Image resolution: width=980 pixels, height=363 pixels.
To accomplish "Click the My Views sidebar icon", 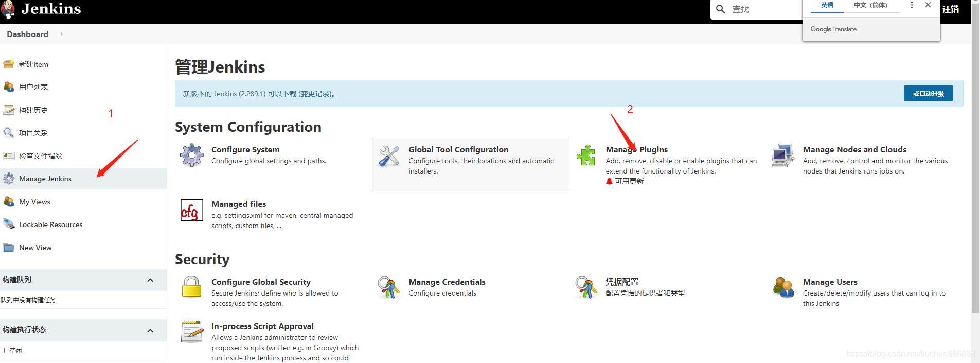I will point(9,202).
